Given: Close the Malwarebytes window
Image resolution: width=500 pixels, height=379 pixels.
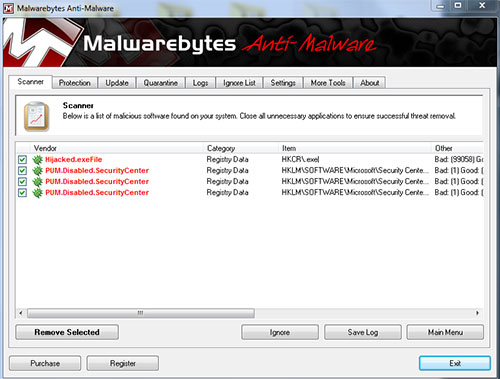Looking at the screenshot, I should 482,6.
